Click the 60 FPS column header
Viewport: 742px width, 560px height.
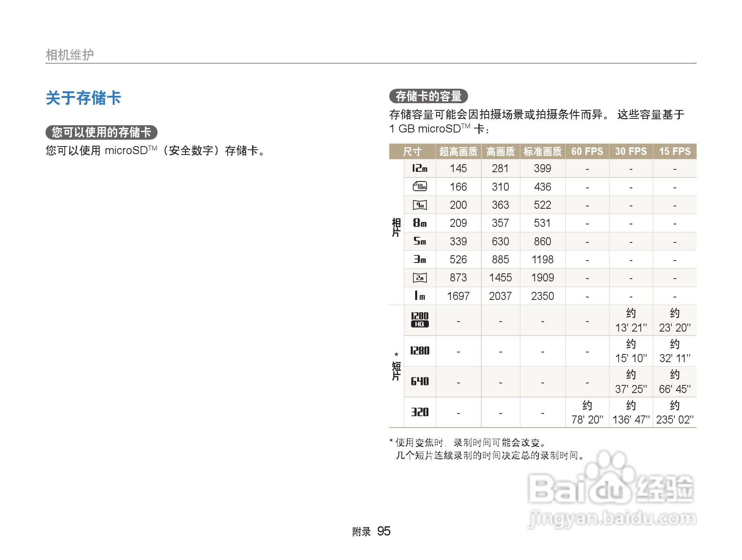[587, 151]
